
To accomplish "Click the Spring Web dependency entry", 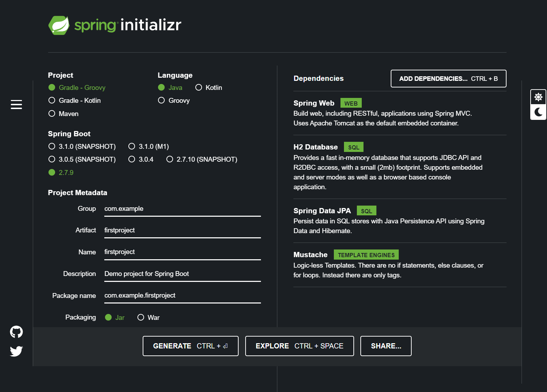I will click(x=400, y=113).
